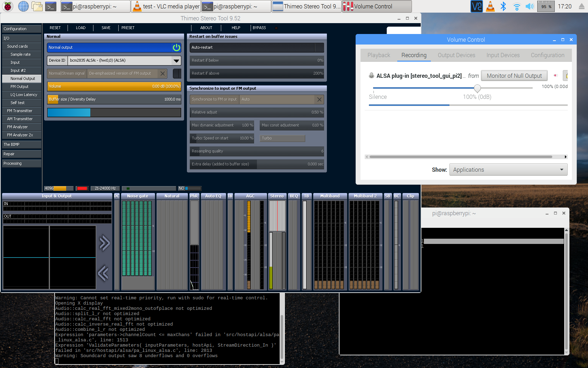
Task: Clear Synchronize to FM or input X
Action: [319, 99]
